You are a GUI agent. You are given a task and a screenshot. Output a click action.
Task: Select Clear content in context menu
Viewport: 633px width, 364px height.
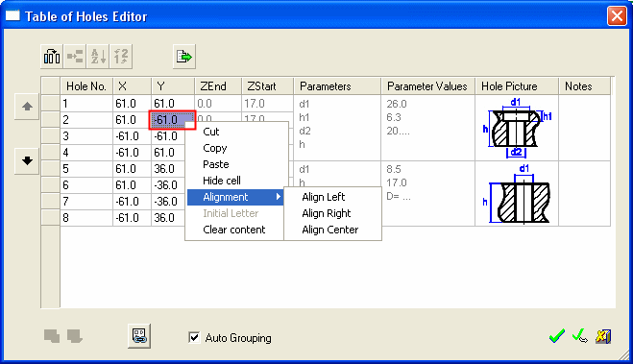(234, 230)
